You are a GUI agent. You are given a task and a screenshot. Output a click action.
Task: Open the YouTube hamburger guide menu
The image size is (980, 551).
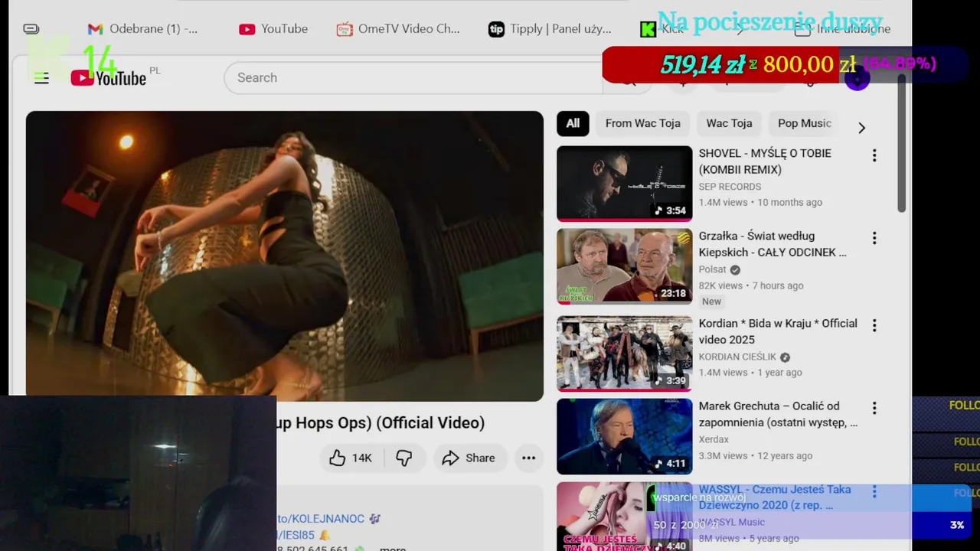click(41, 78)
